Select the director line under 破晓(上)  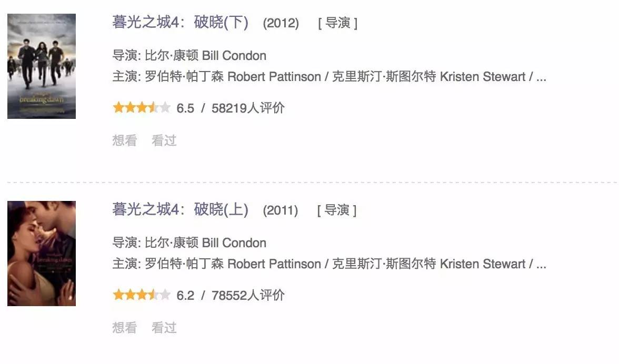(x=189, y=243)
